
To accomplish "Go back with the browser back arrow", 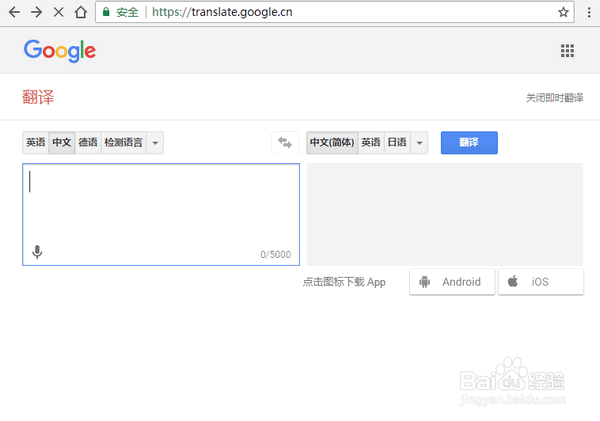I will click(x=14, y=12).
